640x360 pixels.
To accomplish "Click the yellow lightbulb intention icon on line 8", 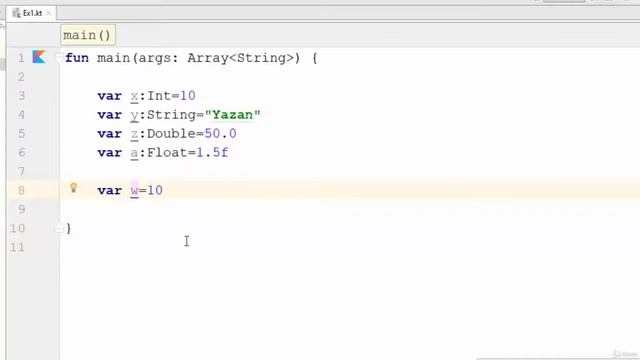I will tap(73, 188).
